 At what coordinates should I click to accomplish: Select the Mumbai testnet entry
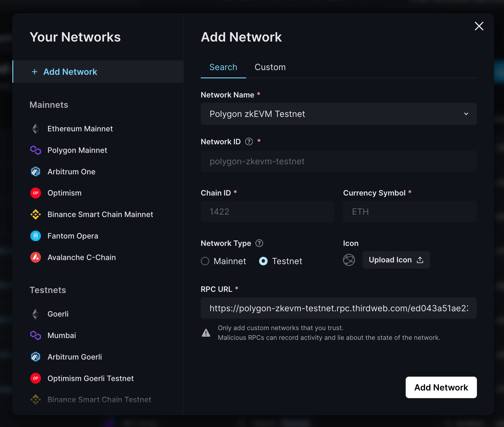[62, 335]
